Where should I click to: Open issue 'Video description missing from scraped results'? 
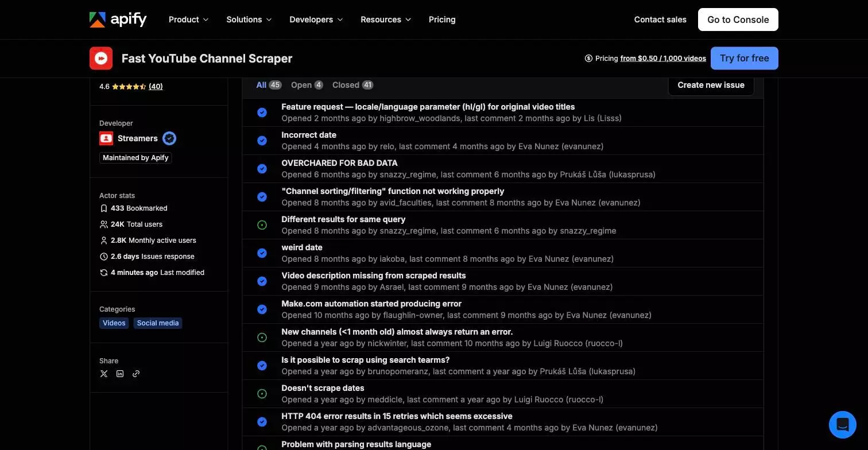(x=374, y=276)
